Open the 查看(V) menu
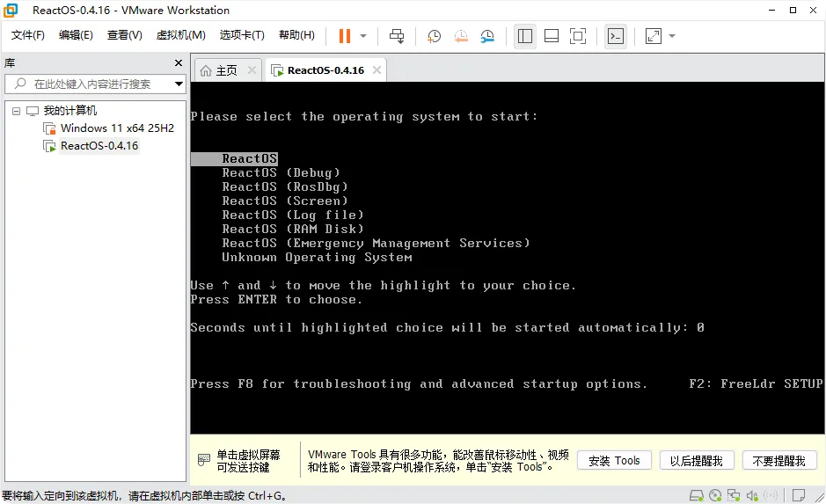The width and height of the screenshot is (826, 504). [x=125, y=35]
